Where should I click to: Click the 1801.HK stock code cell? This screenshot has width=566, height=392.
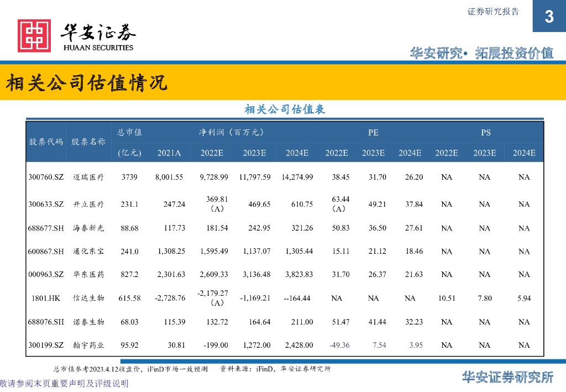click(x=46, y=298)
